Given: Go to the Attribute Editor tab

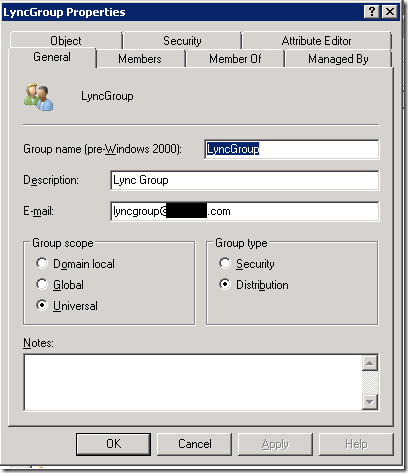Looking at the screenshot, I should [x=317, y=41].
